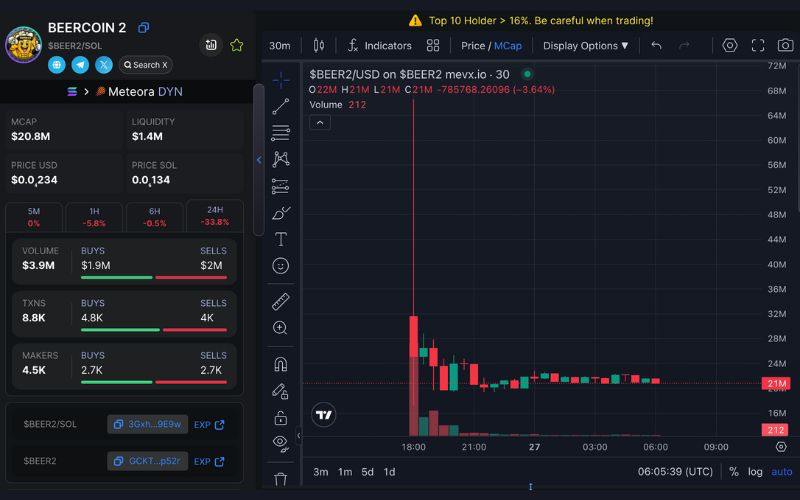Select the trend line tool
The height and width of the screenshot is (500, 800).
point(281,106)
